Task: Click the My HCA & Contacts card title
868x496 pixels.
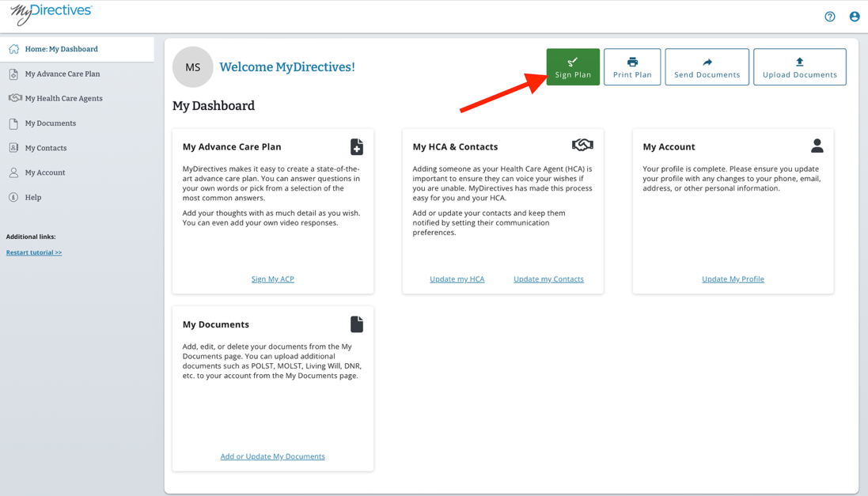Action: [x=455, y=146]
